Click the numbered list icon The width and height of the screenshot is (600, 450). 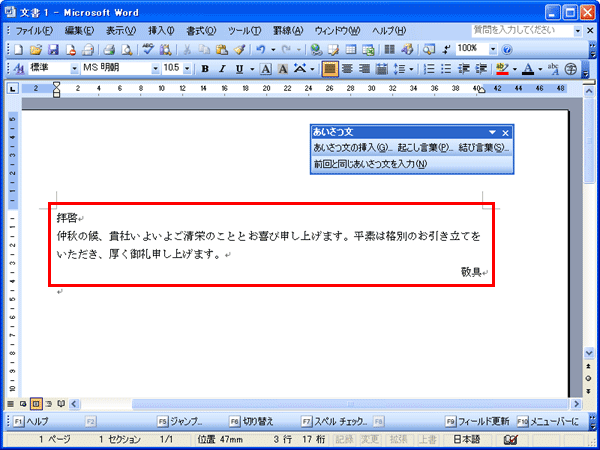(430, 69)
